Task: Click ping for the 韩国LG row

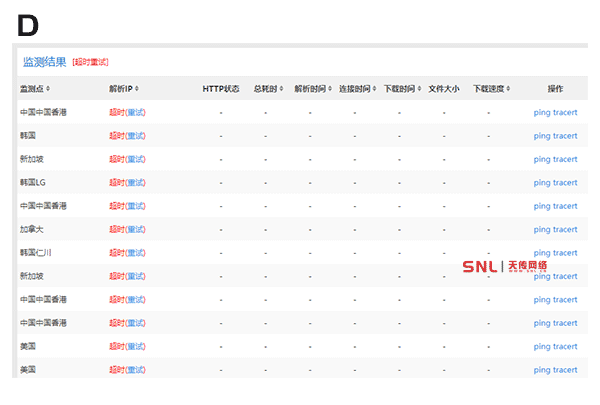Action: click(x=542, y=182)
